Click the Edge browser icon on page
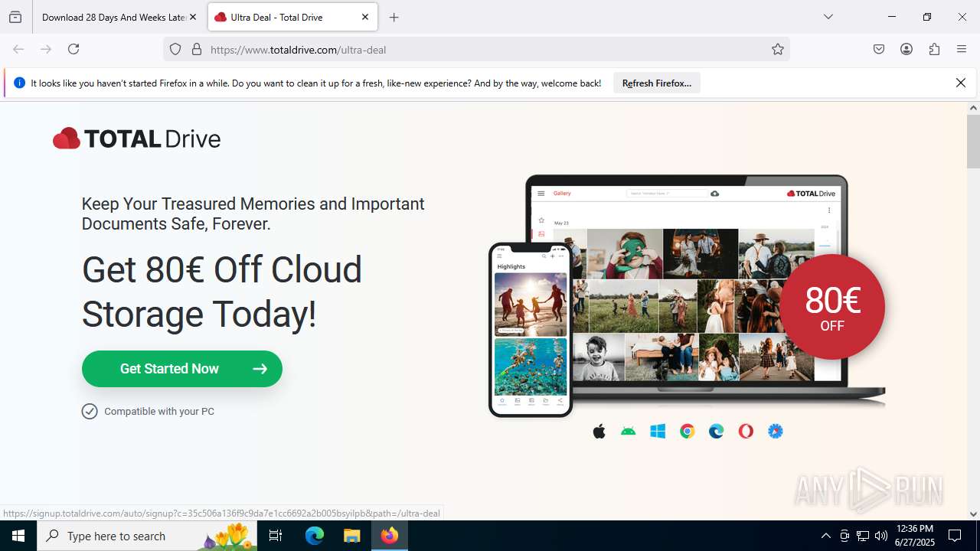This screenshot has height=551, width=980. [x=717, y=432]
